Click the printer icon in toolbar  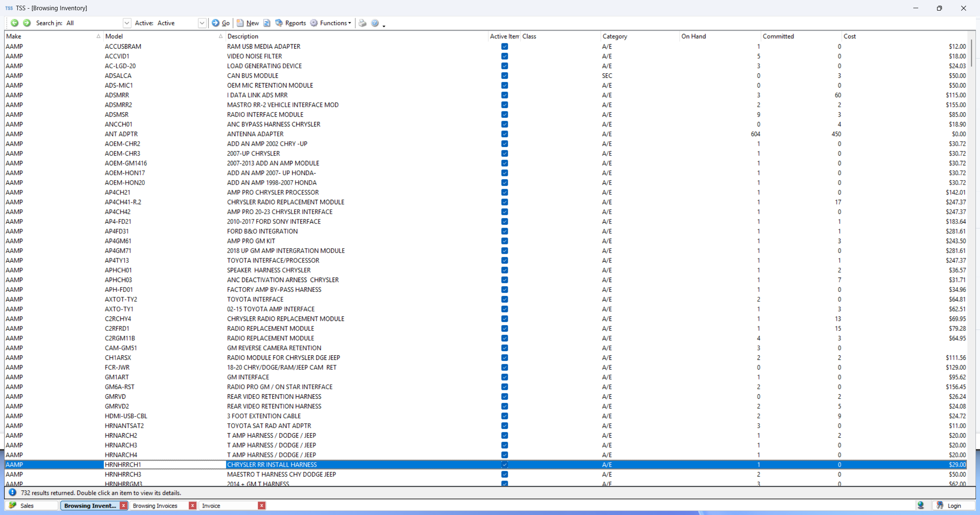tap(362, 23)
